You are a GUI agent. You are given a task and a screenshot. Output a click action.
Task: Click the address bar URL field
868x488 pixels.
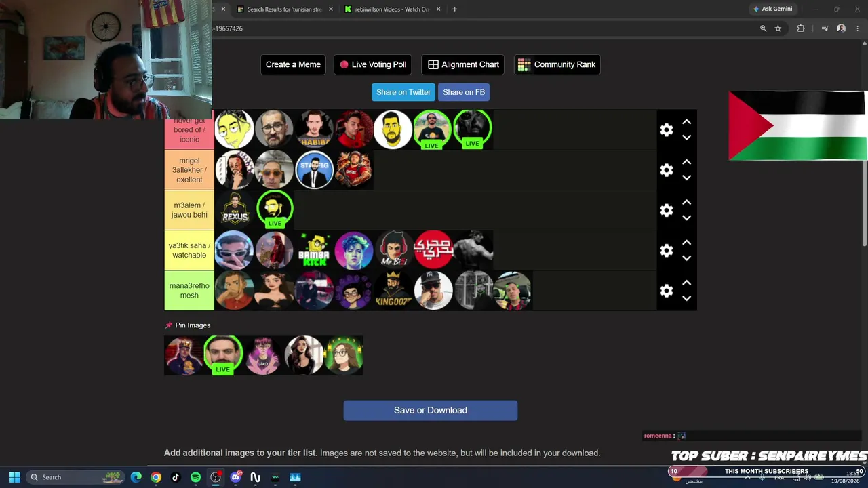[483, 28]
